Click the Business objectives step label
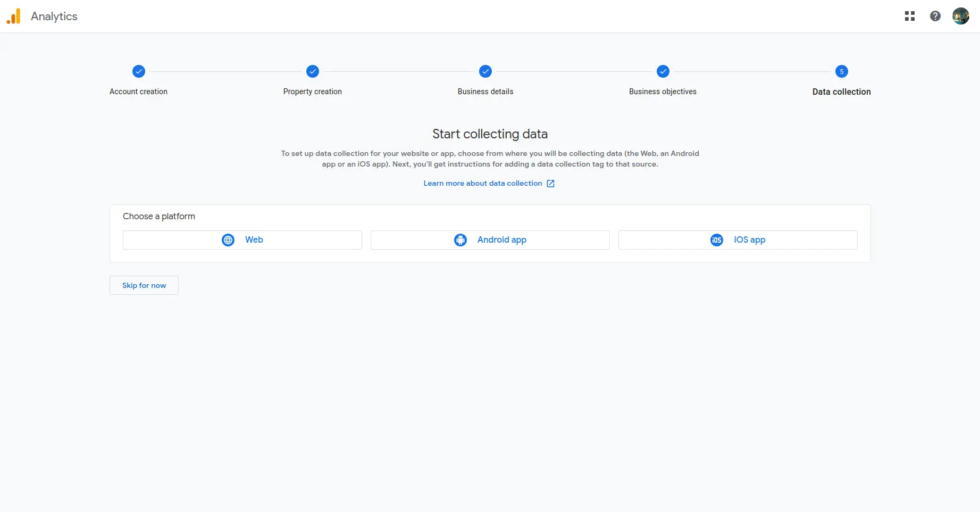Image resolution: width=980 pixels, height=512 pixels. coord(663,91)
